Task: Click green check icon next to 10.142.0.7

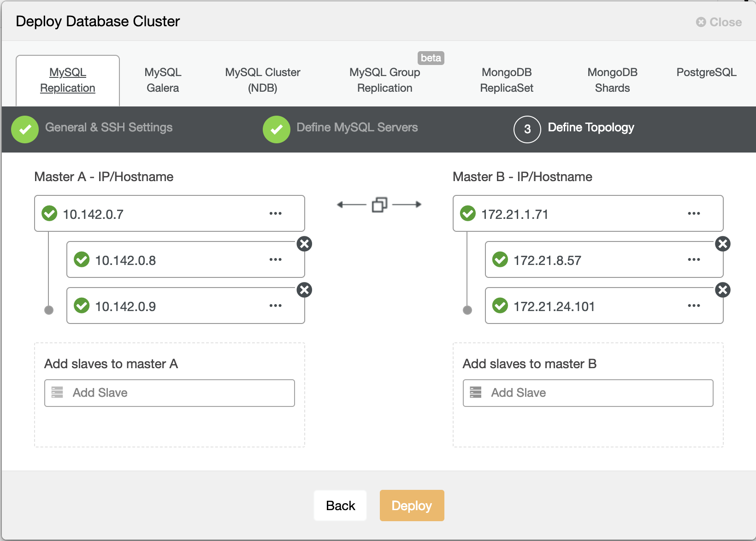Action: coord(49,213)
